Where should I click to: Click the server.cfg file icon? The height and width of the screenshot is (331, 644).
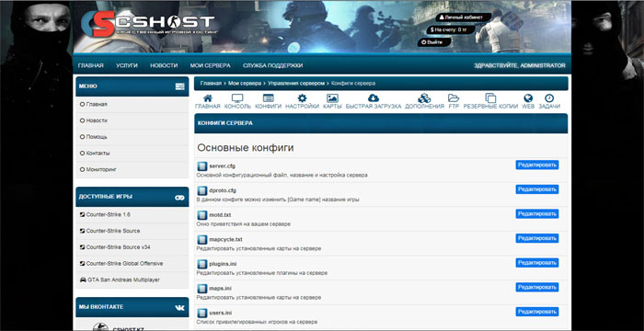201,166
